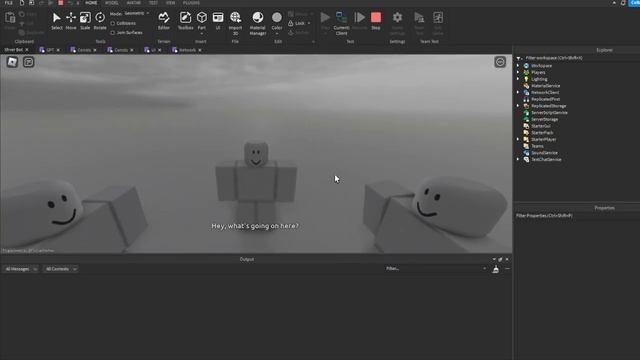Close the Network script tab

200,50
